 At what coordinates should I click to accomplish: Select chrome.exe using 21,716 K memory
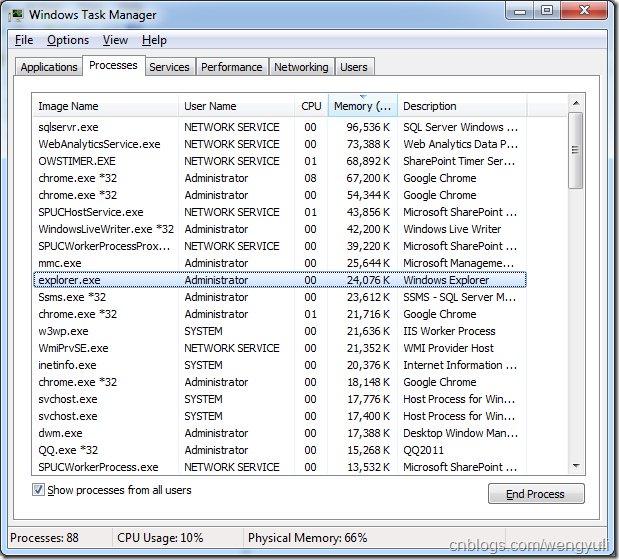[279, 314]
